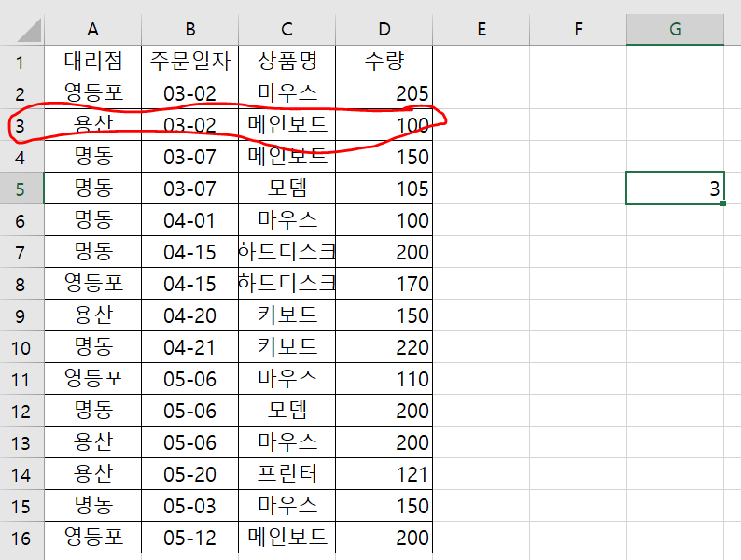Select row 1 header
This screenshot has height=560, width=741.
[21, 62]
